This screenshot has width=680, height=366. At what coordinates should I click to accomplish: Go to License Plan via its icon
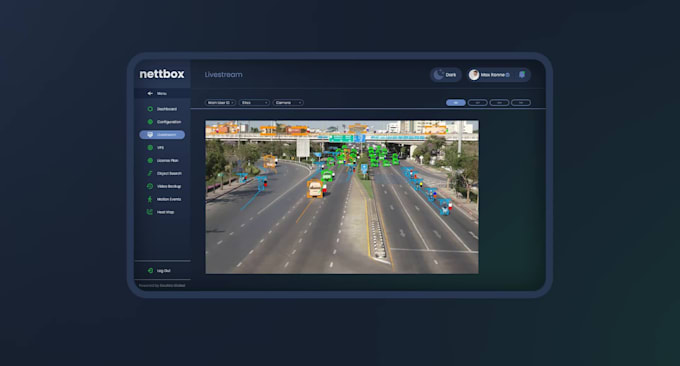click(150, 160)
